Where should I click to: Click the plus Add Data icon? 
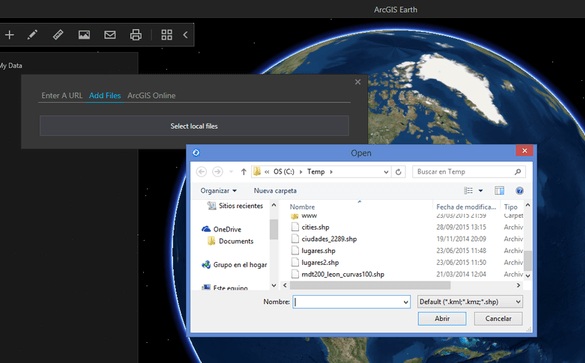pos(9,35)
